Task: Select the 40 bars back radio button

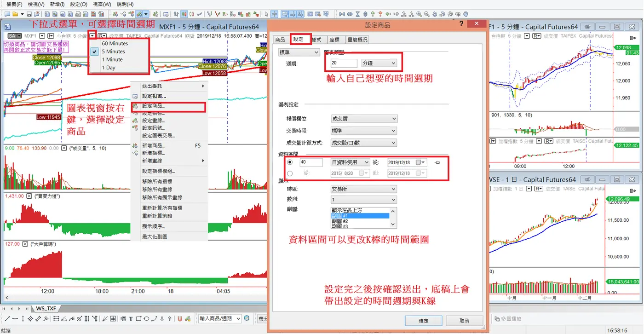Action: pos(290,162)
